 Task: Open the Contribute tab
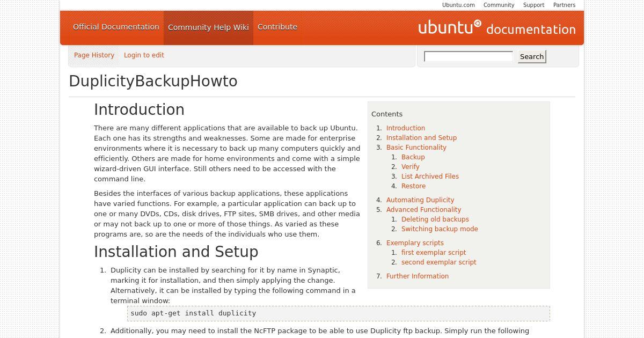click(x=277, y=27)
